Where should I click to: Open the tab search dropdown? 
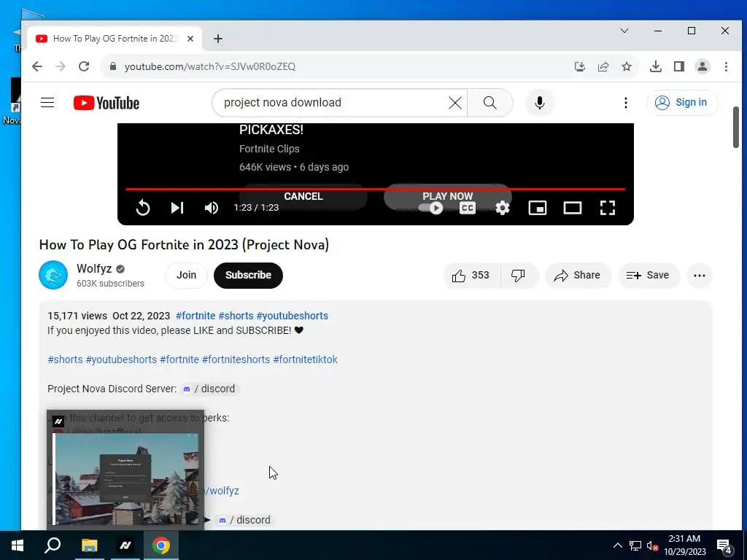pos(624,31)
